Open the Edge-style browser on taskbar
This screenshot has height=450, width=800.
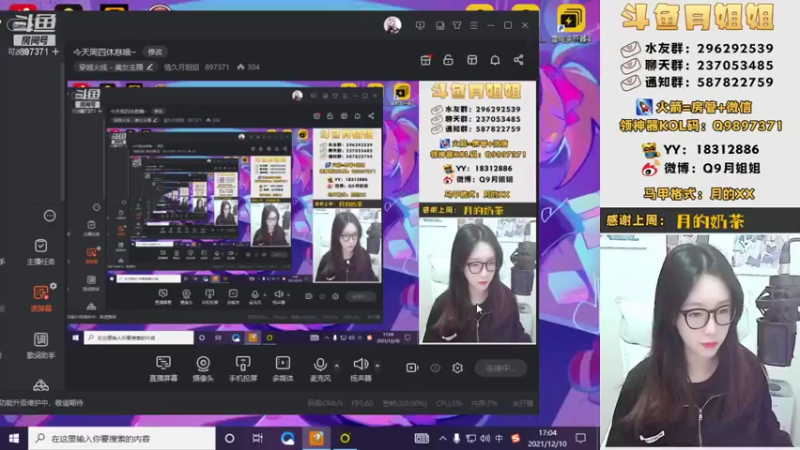coord(287,438)
